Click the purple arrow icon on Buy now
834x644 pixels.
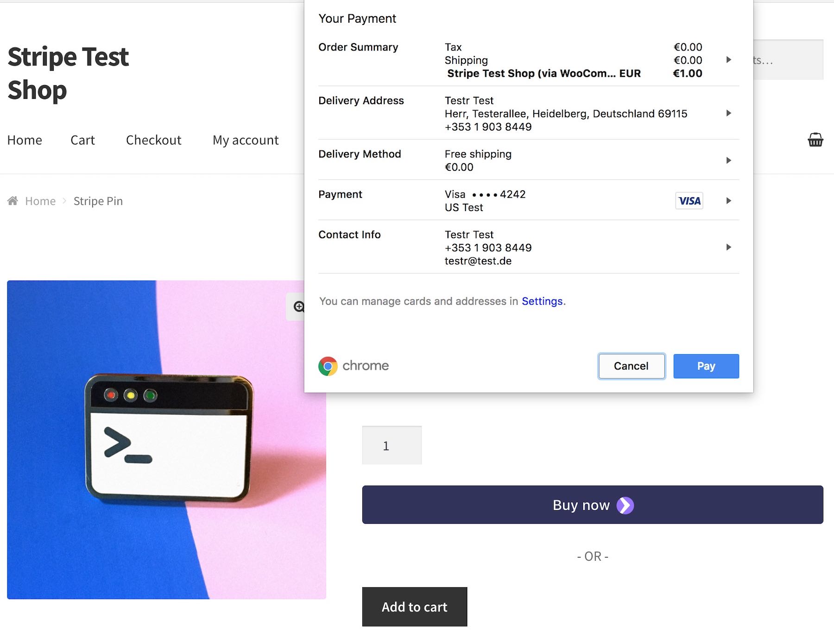coord(625,505)
